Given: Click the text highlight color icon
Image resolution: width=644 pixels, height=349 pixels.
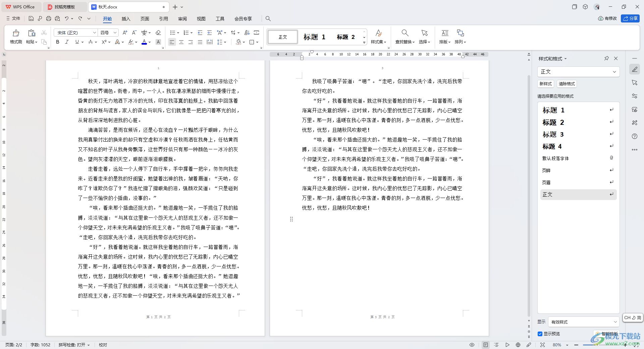Looking at the screenshot, I should pos(131,42).
